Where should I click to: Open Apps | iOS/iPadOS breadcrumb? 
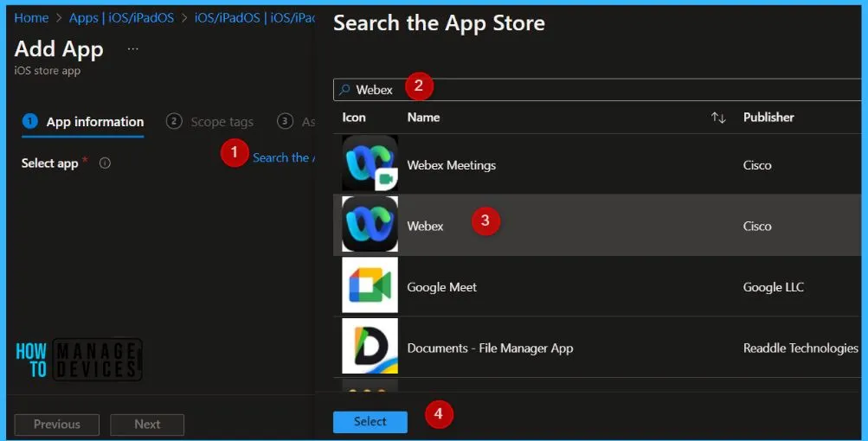pyautogui.click(x=121, y=17)
